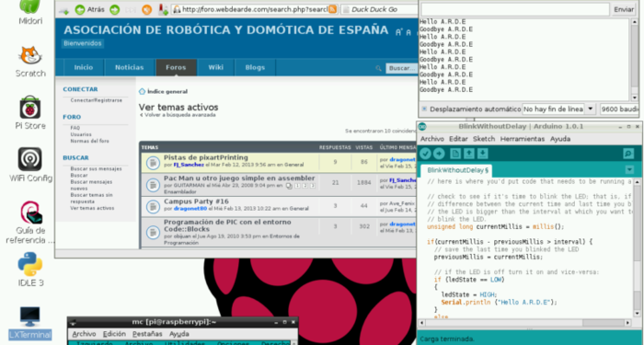Image resolution: width=644 pixels, height=345 pixels.
Task: Click the RSS feed icon in address bar
Action: (332, 9)
